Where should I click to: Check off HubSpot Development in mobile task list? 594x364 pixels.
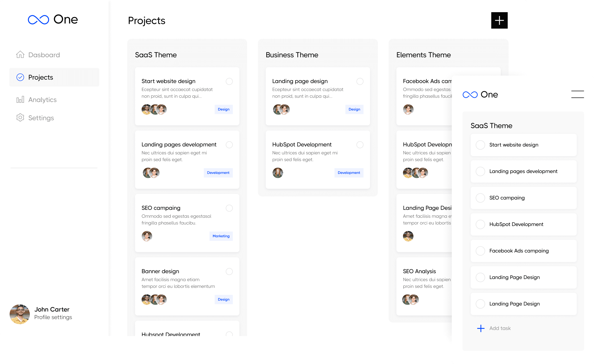(480, 224)
